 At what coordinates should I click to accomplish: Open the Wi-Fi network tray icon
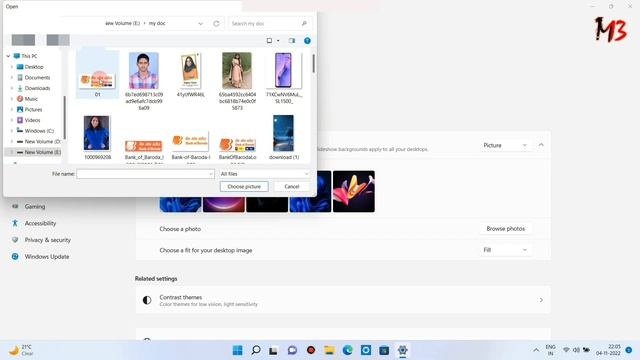(566, 350)
